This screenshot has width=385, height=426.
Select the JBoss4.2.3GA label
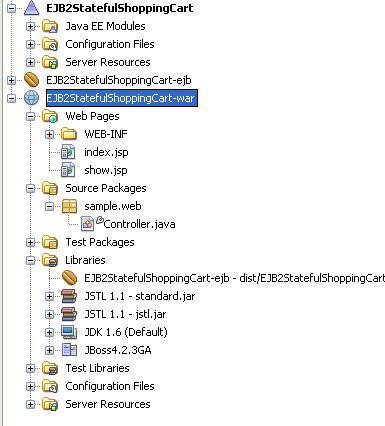tap(118, 350)
